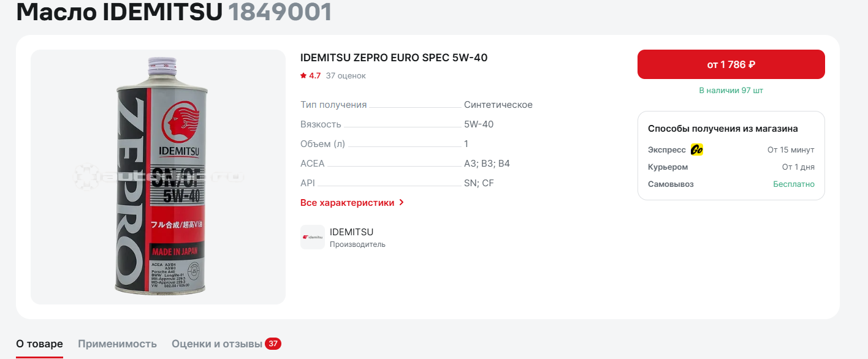Screen dimensions: 868x359
Task: Switch to the 'О товаре' tab
Action: click(x=39, y=344)
